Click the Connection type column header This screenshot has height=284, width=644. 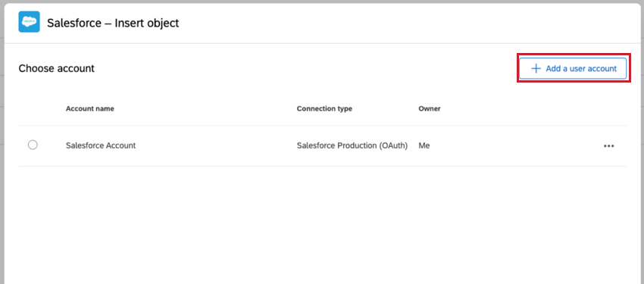click(x=324, y=109)
